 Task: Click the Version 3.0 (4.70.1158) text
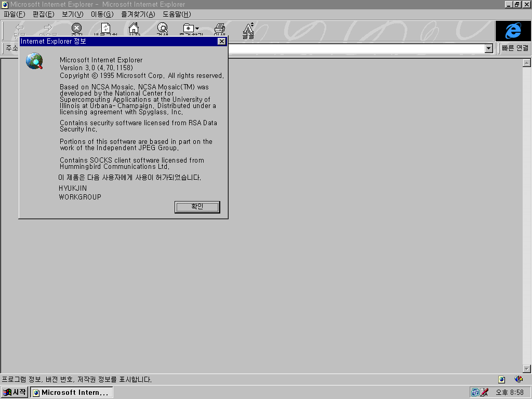96,68
